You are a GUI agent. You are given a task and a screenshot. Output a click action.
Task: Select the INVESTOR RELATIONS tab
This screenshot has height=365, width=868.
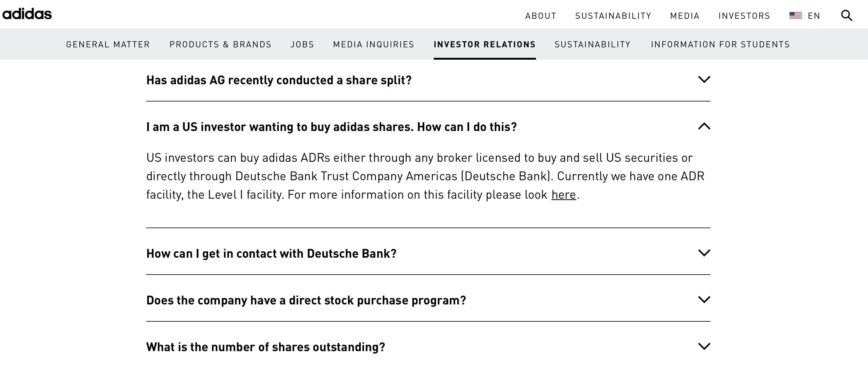click(485, 44)
